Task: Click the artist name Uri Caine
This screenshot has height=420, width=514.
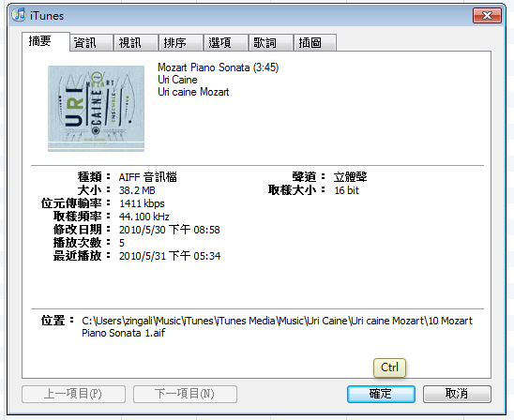Action: [177, 80]
